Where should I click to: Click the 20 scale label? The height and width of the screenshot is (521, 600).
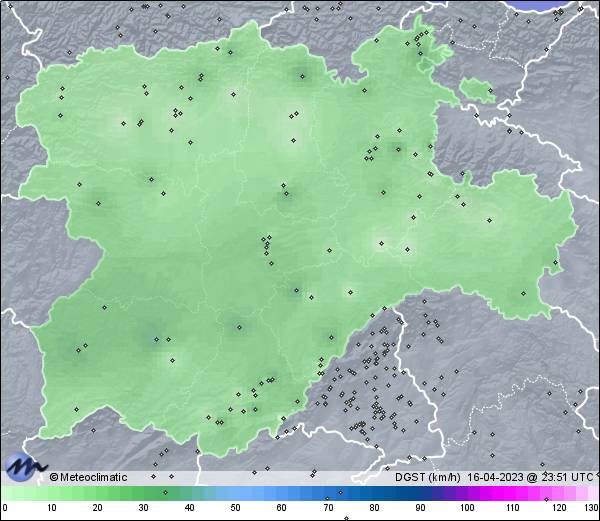pyautogui.click(x=98, y=508)
